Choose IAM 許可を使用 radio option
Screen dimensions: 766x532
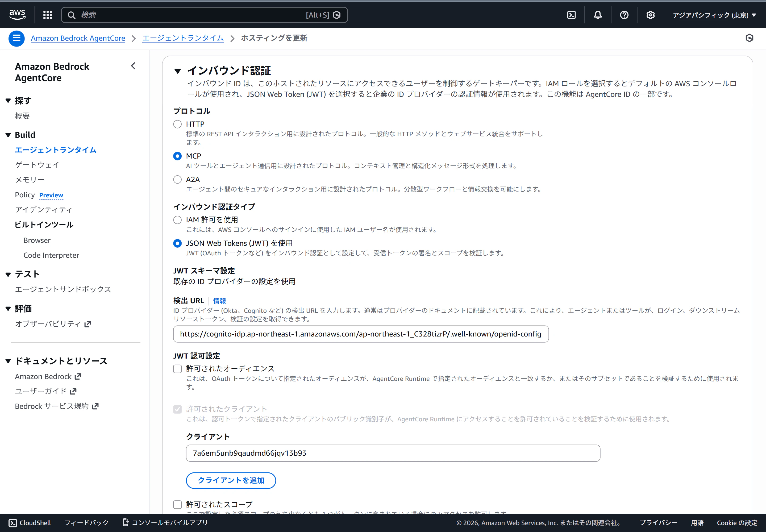[177, 220]
